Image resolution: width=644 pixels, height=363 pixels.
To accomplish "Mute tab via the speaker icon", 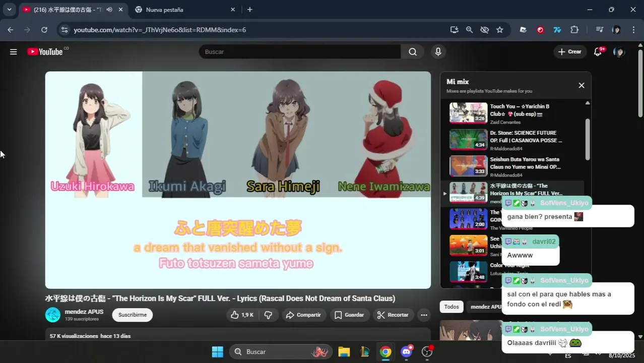I will (109, 10).
